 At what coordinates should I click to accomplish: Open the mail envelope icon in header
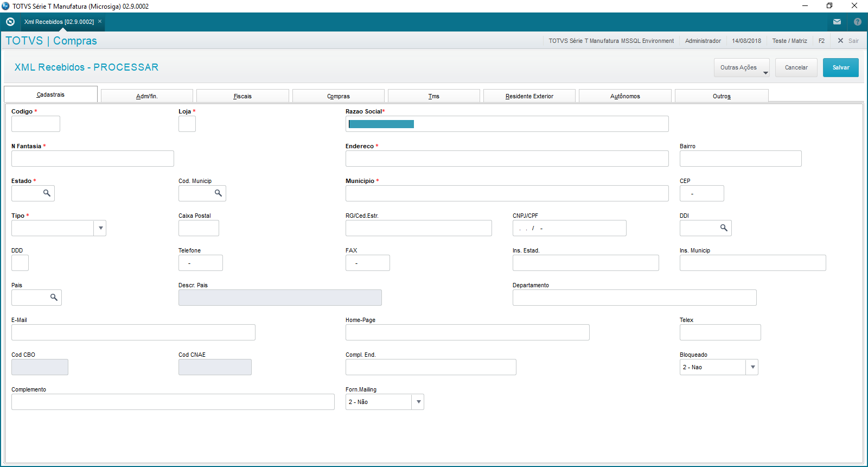[x=837, y=22]
